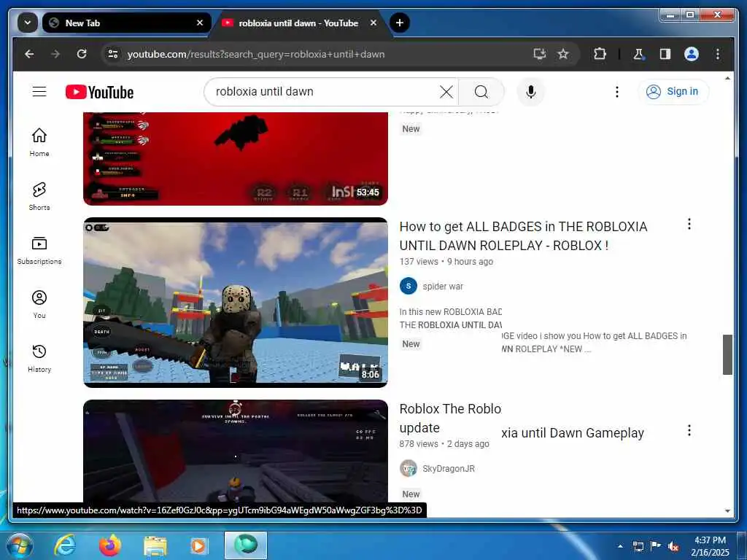Open the Chrome profile avatar
The width and height of the screenshot is (747, 560).
click(x=692, y=54)
